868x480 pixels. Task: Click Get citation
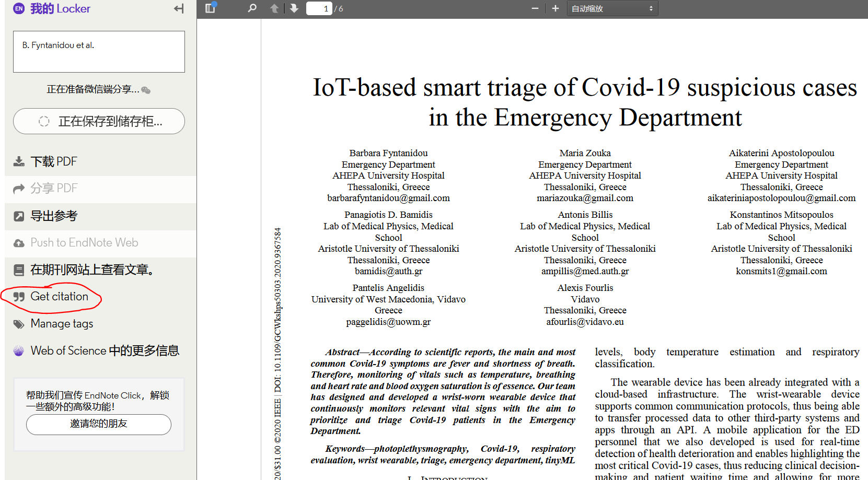tap(59, 297)
